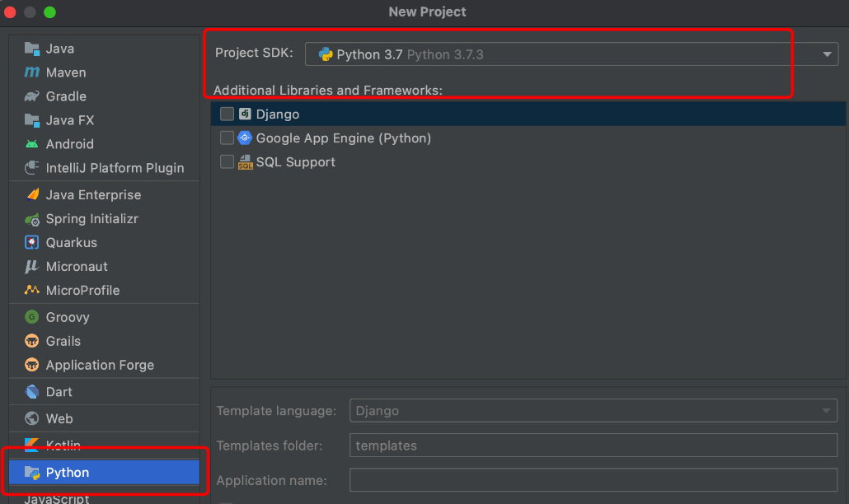Choose Gradle project type
Image resolution: width=849 pixels, height=504 pixels.
pos(104,96)
